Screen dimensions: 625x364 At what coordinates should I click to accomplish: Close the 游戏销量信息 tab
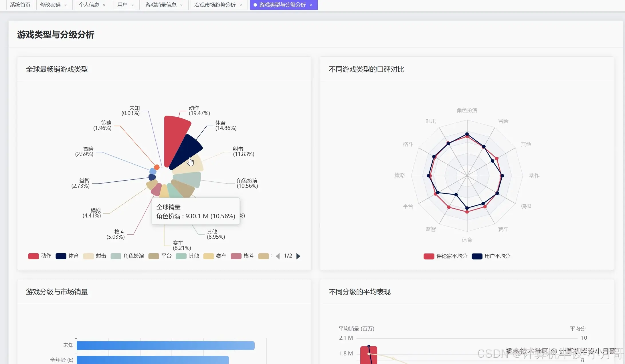[181, 5]
